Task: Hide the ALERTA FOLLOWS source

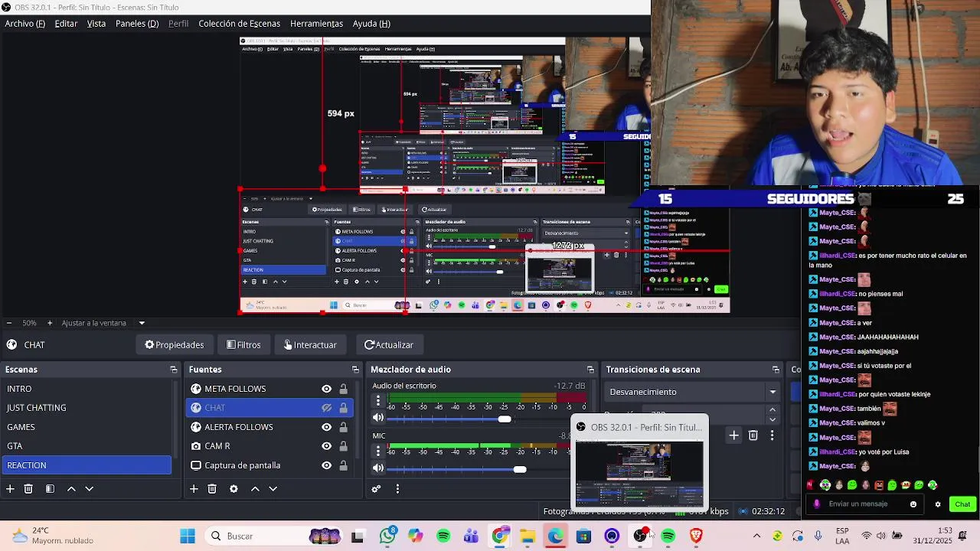Action: pos(327,427)
